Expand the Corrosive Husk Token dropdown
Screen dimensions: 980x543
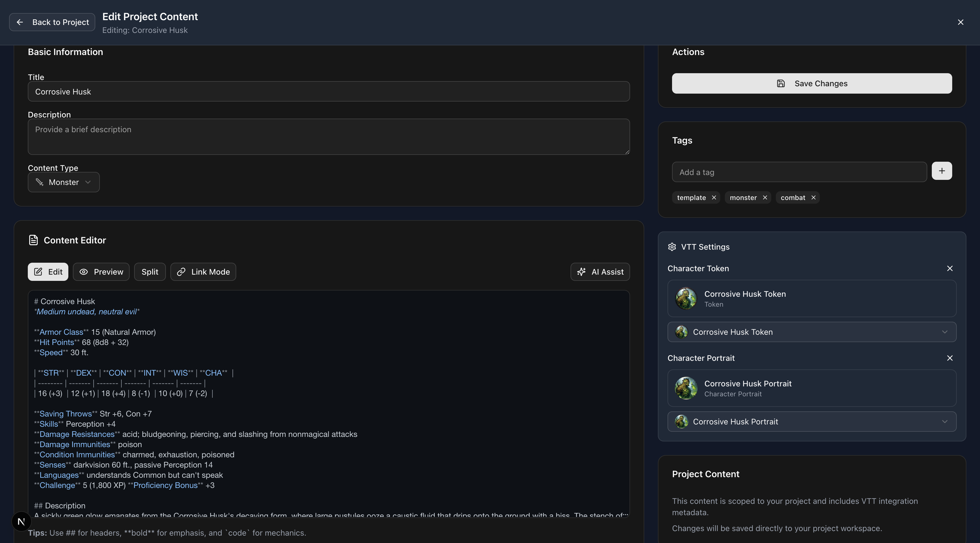tap(812, 332)
